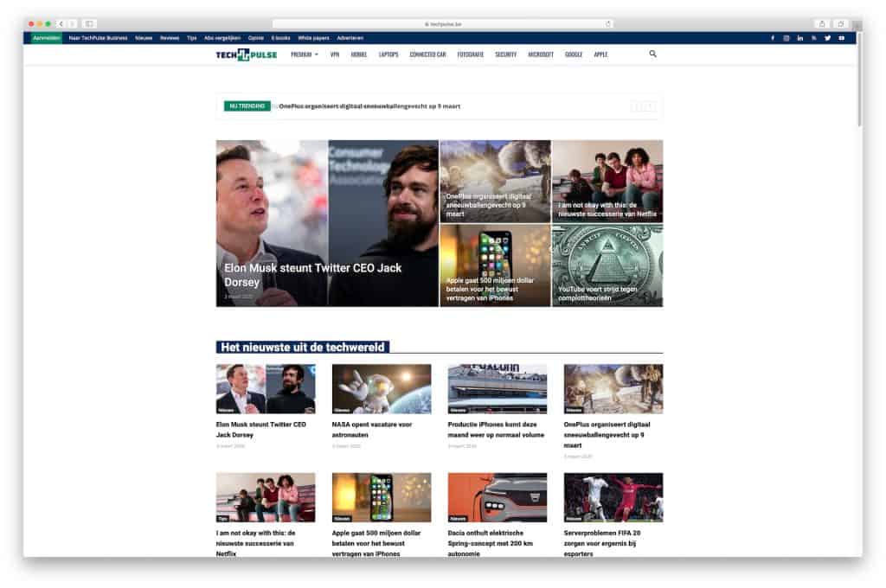Viewport: 886px width, 588px height.
Task: Open the VPN menu item
Action: point(335,54)
